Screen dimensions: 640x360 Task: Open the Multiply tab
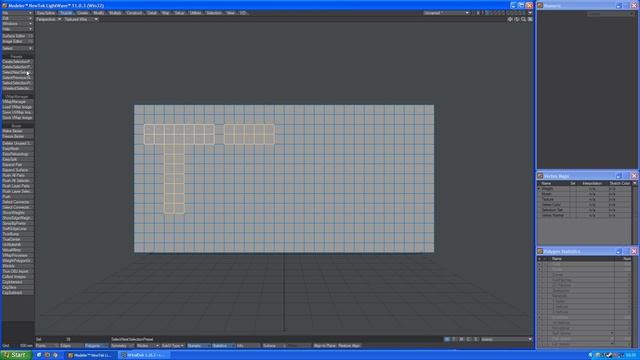coord(116,13)
